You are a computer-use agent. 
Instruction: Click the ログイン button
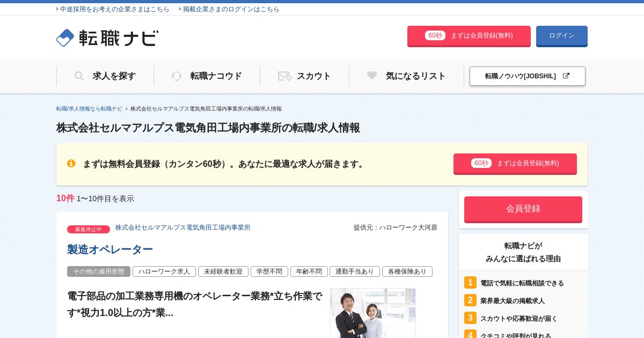click(562, 36)
